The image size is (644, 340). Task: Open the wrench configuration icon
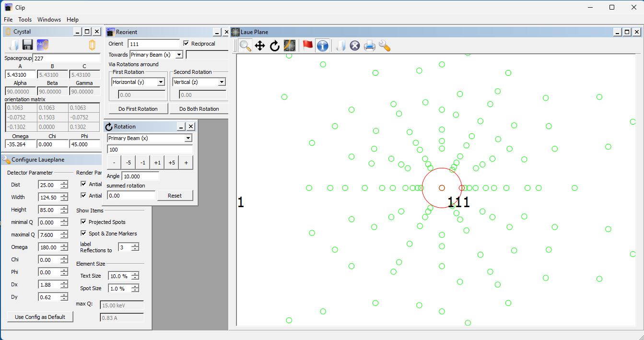(x=384, y=46)
